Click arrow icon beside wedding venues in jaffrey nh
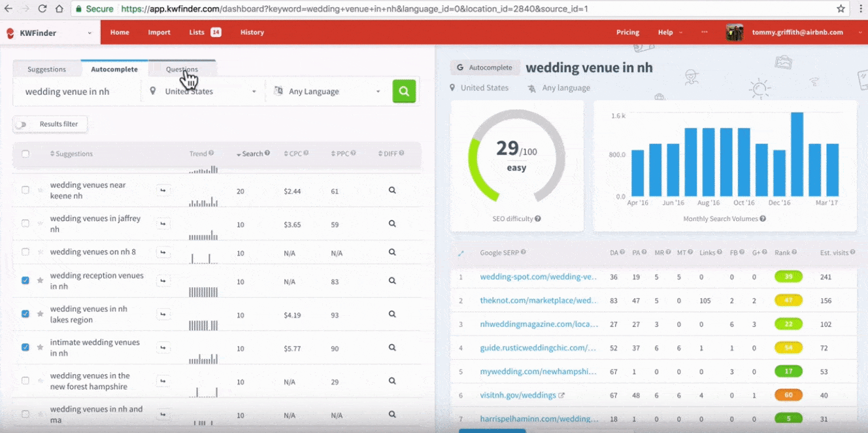 click(163, 224)
